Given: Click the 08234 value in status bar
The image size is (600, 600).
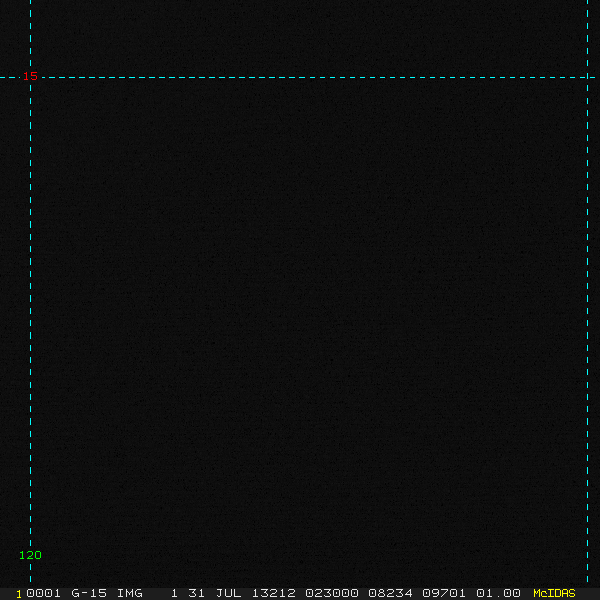Looking at the screenshot, I should point(388,593).
